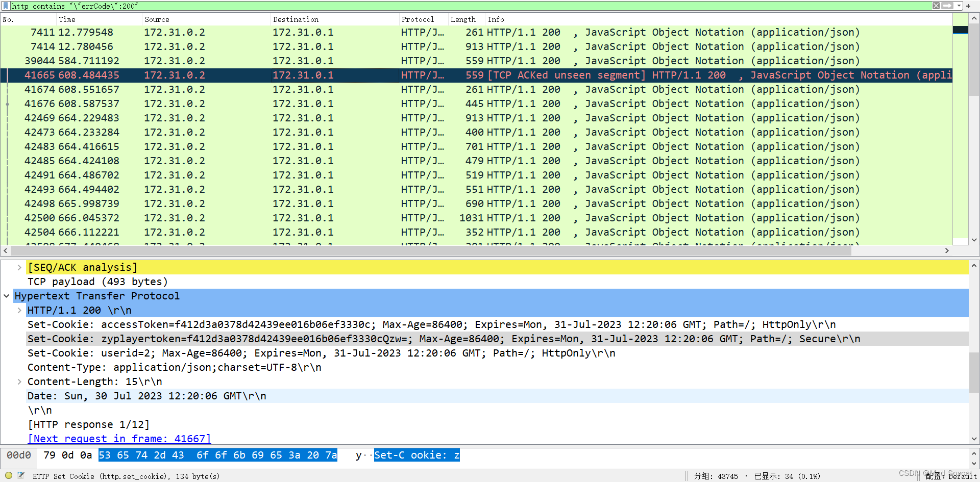Click hex bytes pane scrollbar up arrow

(974, 453)
